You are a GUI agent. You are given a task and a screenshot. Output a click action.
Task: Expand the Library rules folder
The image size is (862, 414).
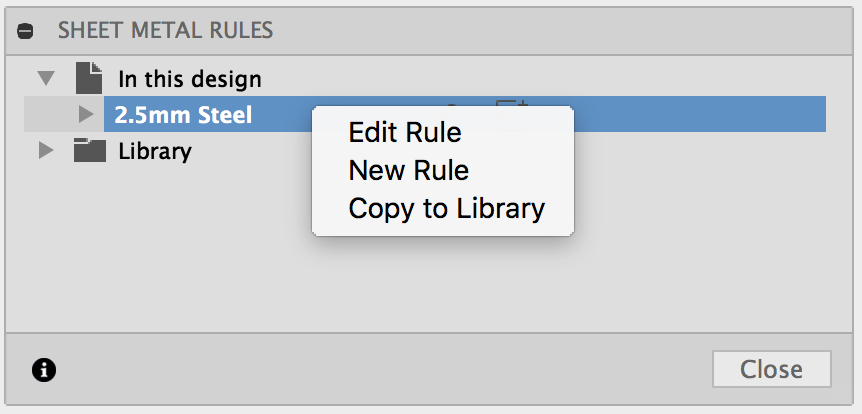[45, 152]
